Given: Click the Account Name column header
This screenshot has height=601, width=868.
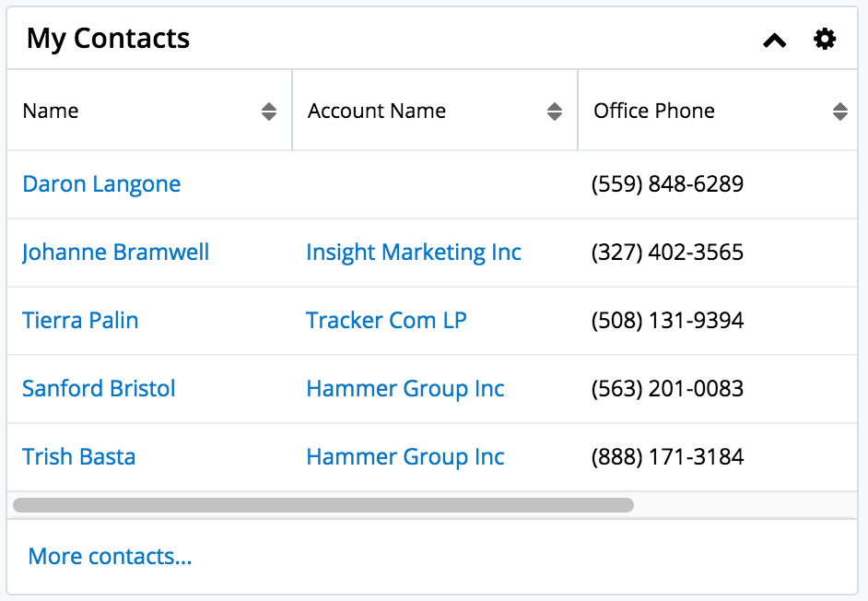Looking at the screenshot, I should 377,112.
